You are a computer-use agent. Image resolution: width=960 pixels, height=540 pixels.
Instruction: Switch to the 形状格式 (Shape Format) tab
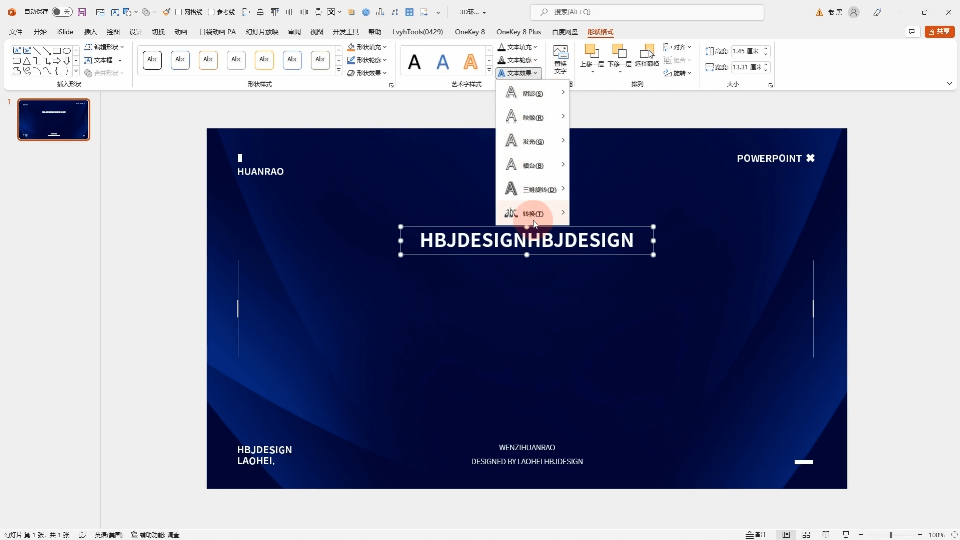600,32
